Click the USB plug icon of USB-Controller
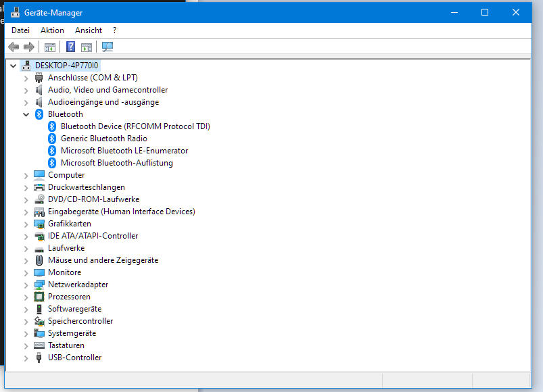The height and width of the screenshot is (392, 543). [x=39, y=358]
